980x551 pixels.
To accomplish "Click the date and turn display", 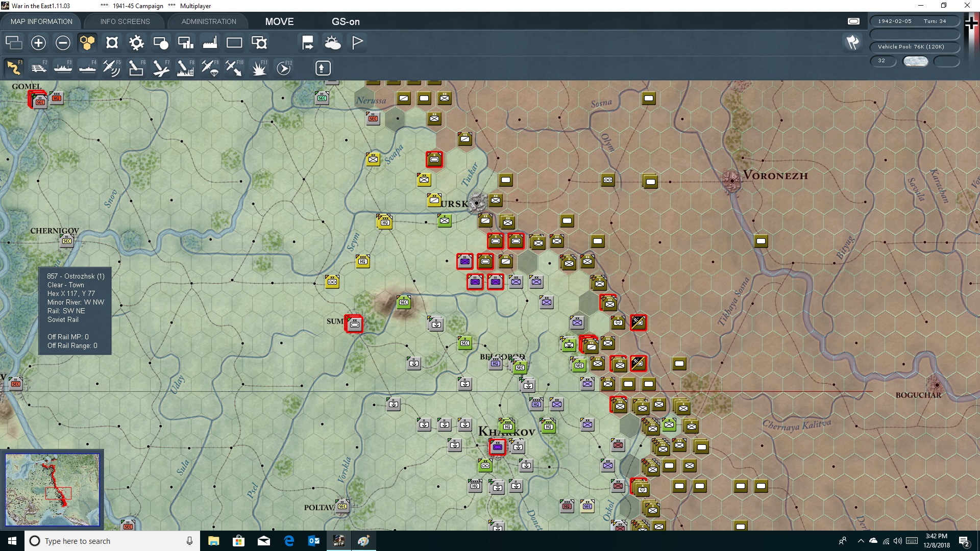I will pyautogui.click(x=915, y=21).
